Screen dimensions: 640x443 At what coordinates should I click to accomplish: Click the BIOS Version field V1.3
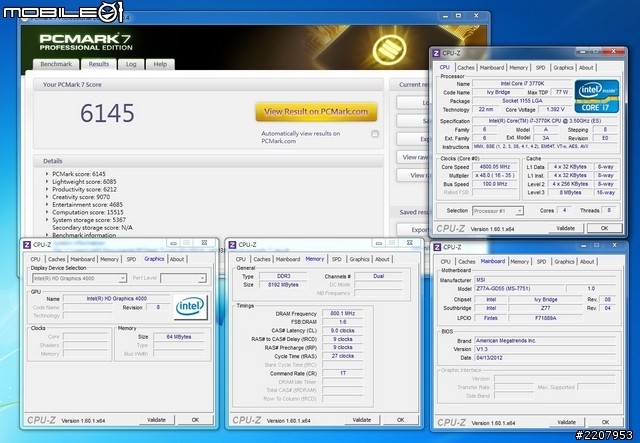pyautogui.click(x=545, y=350)
